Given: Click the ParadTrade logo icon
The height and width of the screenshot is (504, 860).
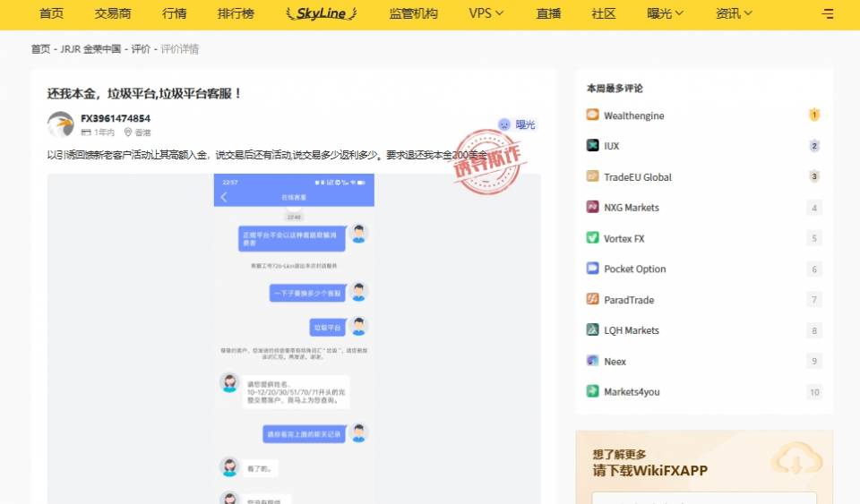Looking at the screenshot, I should pos(592,299).
